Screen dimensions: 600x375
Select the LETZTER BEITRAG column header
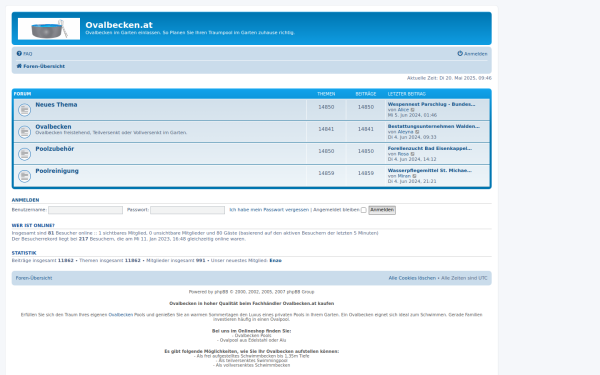point(407,94)
